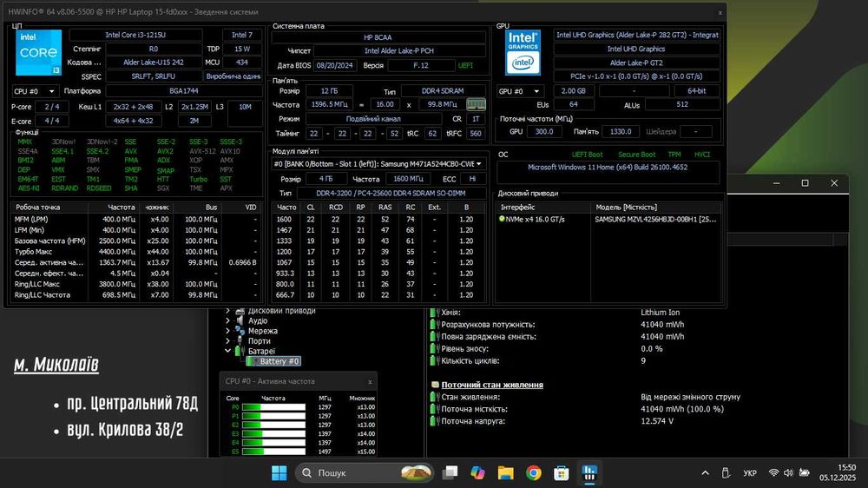This screenshot has height=488, width=868.
Task: Click the УКР language indicator
Action: pos(750,473)
